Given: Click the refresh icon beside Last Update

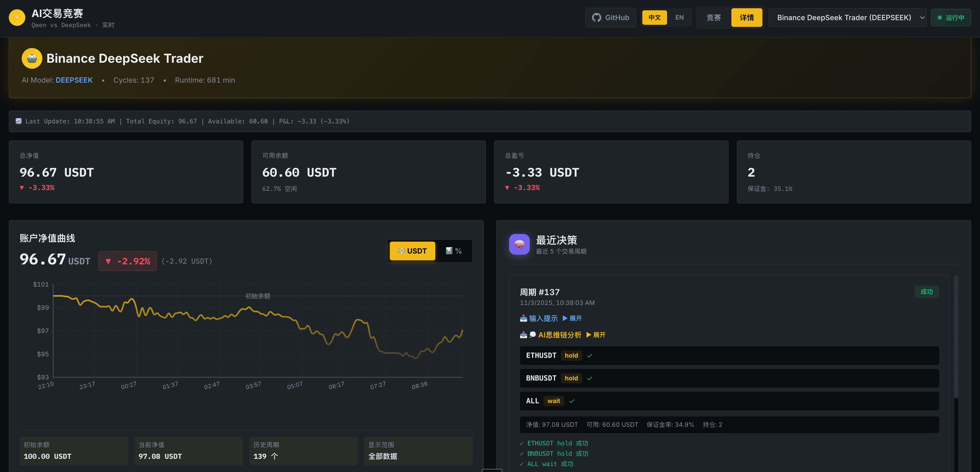Looking at the screenshot, I should [18, 121].
